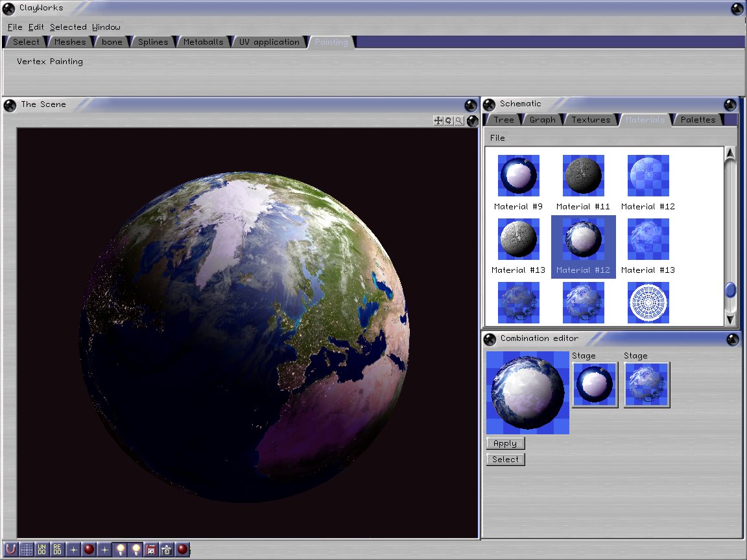This screenshot has width=747, height=560.
Task: Click the floppy disk save icon
Action: point(151,550)
